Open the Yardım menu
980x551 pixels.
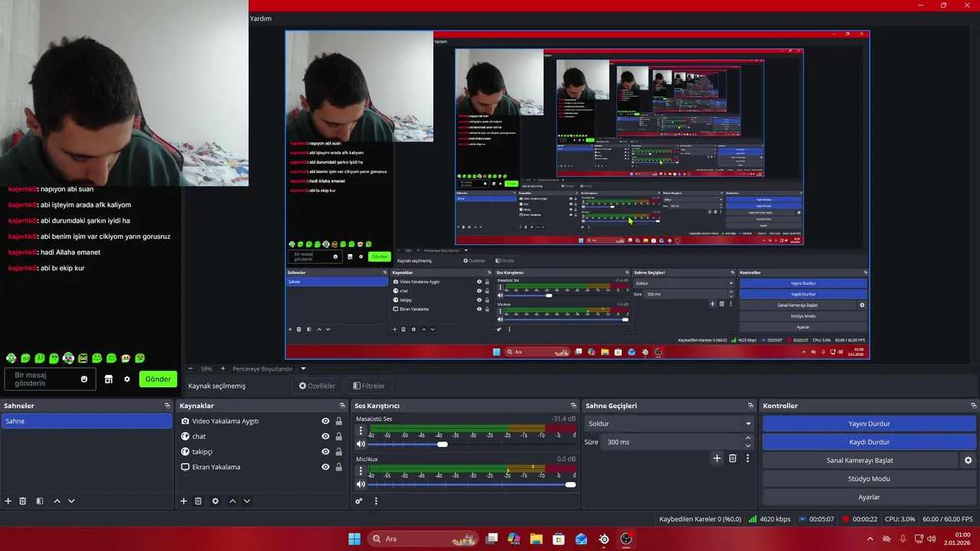(x=261, y=18)
